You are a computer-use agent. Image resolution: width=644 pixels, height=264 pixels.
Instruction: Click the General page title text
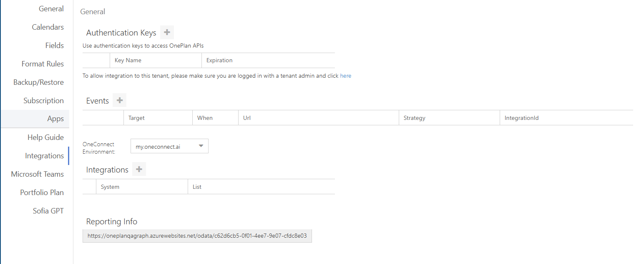[93, 12]
